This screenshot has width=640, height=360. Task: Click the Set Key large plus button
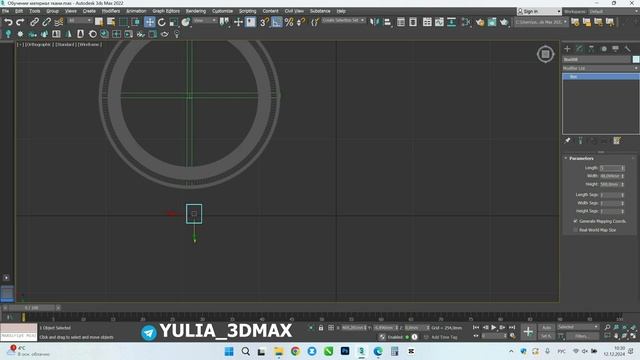528,332
